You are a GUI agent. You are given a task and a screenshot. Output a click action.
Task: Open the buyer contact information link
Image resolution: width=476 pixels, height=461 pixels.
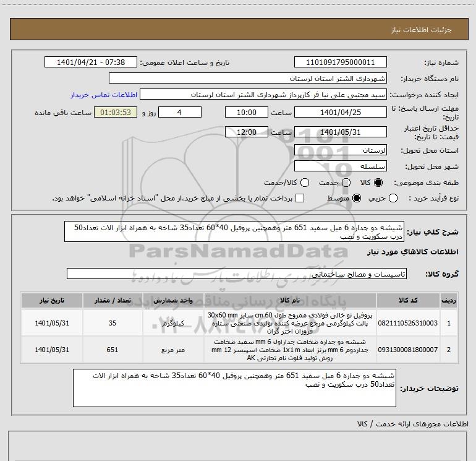(x=104, y=95)
